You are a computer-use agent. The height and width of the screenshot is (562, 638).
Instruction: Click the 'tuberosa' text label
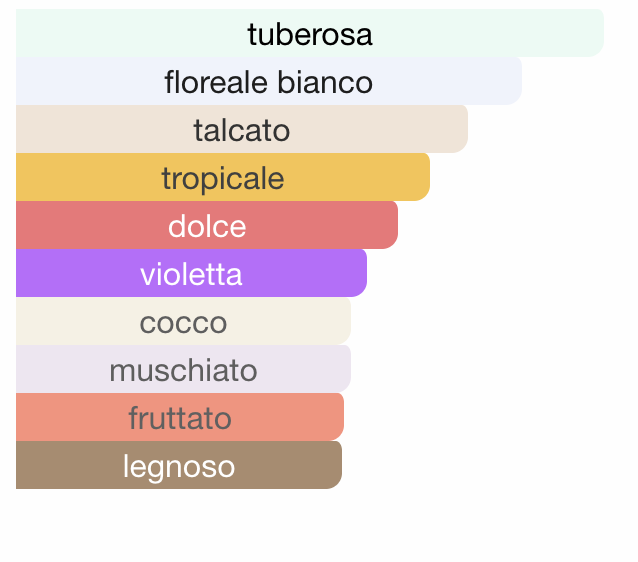pos(310,34)
